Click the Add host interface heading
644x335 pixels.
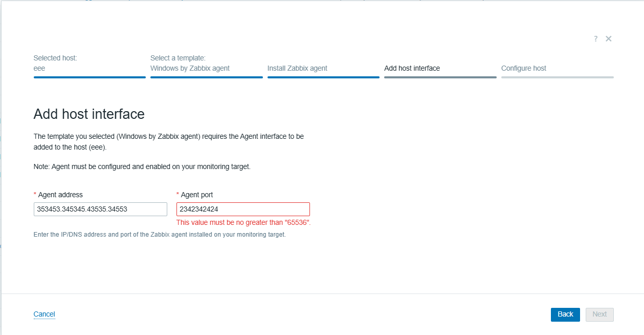pyautogui.click(x=89, y=114)
